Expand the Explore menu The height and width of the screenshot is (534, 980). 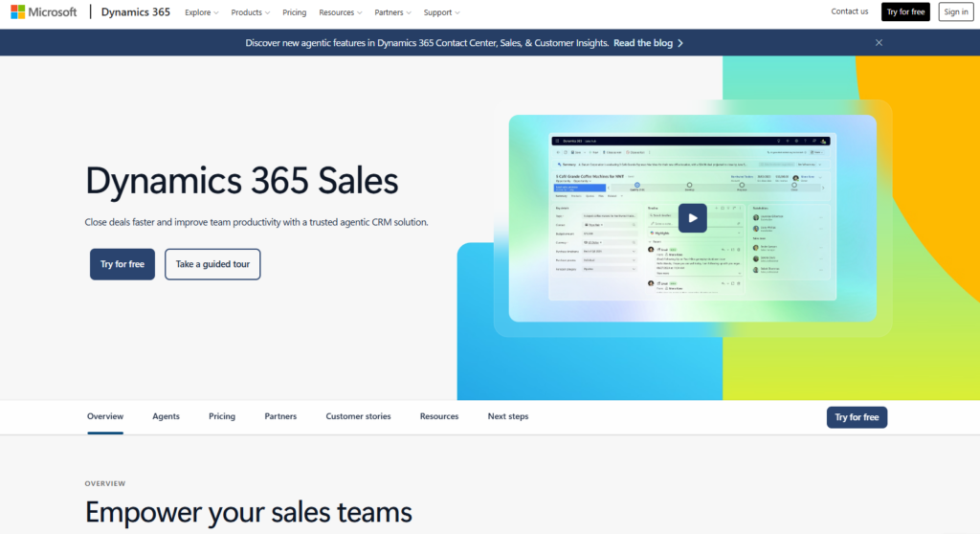(201, 12)
